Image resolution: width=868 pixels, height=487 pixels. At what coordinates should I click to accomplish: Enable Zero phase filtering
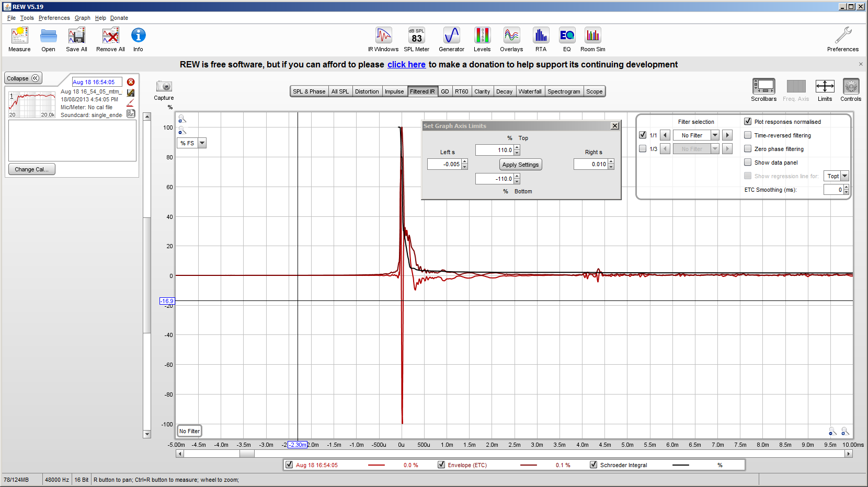pyautogui.click(x=748, y=148)
